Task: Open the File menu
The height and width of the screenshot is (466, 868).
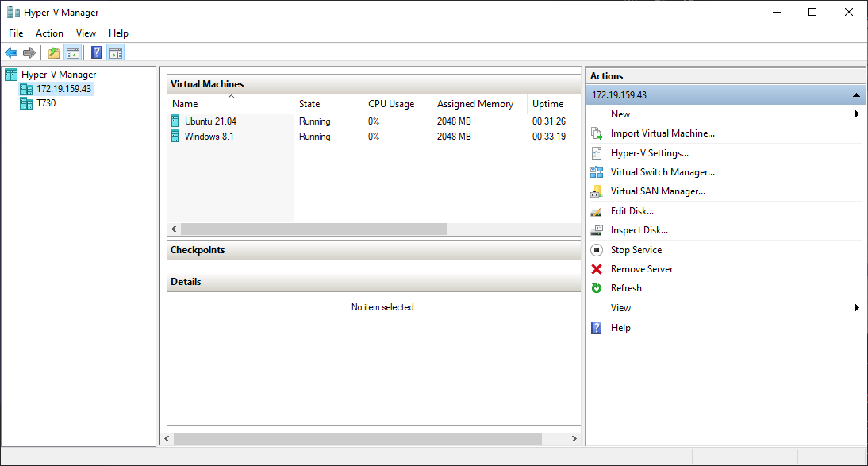Action: 16,33
